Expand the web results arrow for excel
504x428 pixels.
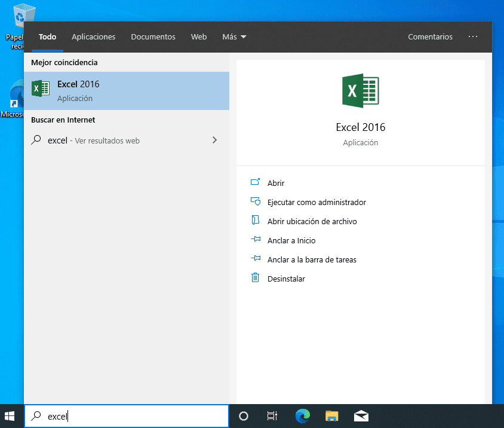pos(214,140)
